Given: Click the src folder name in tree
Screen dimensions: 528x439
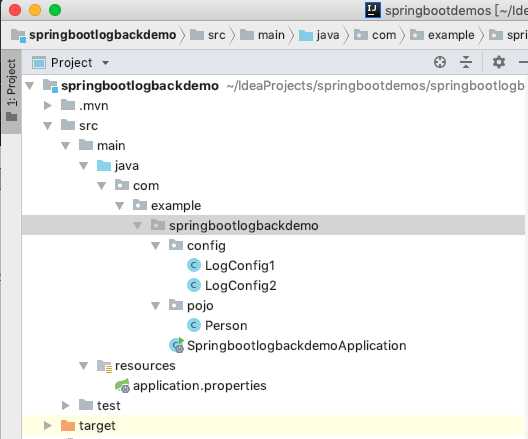Looking at the screenshot, I should 88,126.
